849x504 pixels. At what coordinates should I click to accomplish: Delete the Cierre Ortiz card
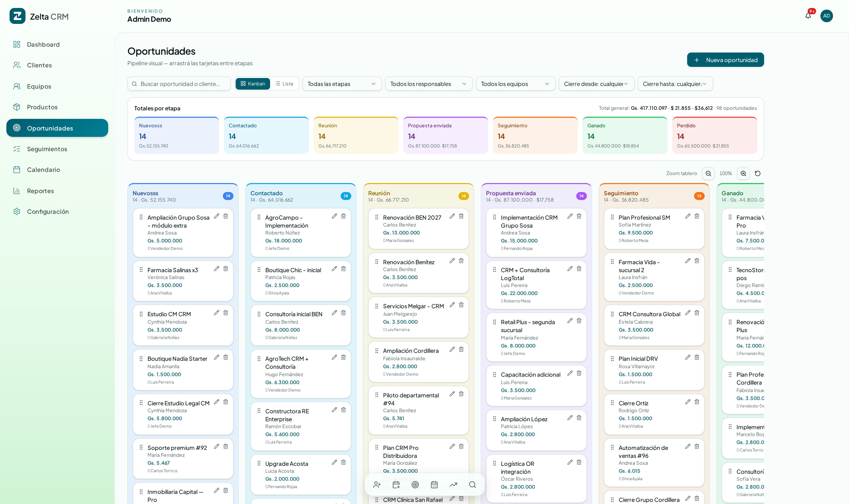tap(697, 402)
